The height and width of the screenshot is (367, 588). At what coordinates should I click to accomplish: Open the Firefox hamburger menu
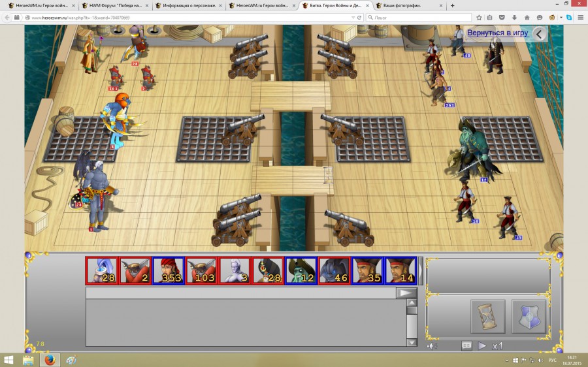click(581, 18)
